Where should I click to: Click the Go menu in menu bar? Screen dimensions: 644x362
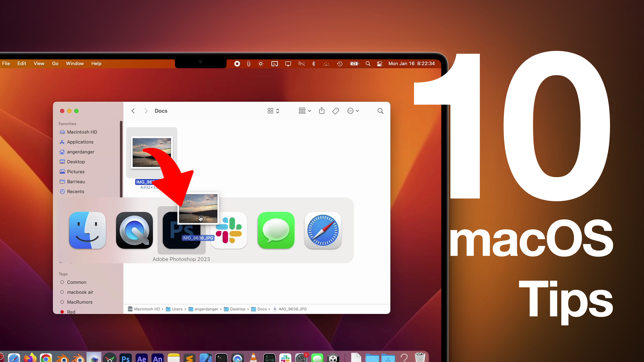[x=55, y=63]
